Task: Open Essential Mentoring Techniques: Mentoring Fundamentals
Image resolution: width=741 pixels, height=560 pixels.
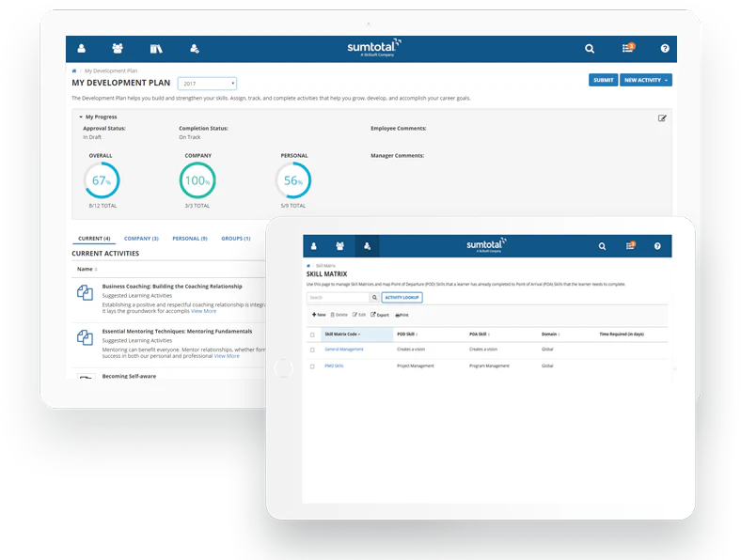Action: click(177, 331)
